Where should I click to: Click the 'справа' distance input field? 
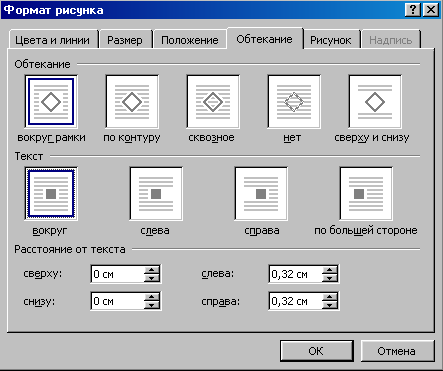pyautogui.click(x=296, y=301)
